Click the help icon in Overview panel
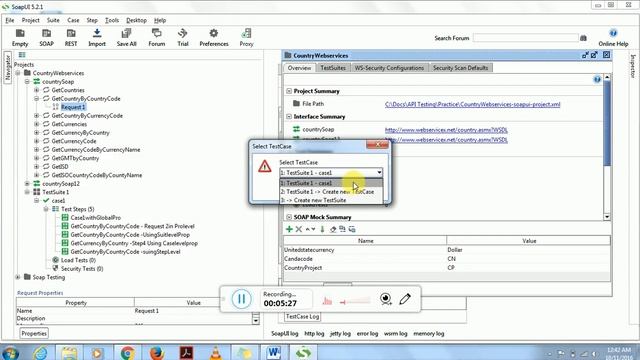Viewport: 640px width, 360px height. (597, 79)
